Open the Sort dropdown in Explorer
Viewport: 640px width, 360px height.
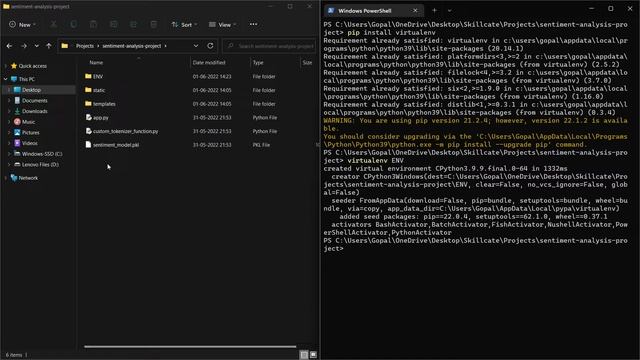(184, 24)
